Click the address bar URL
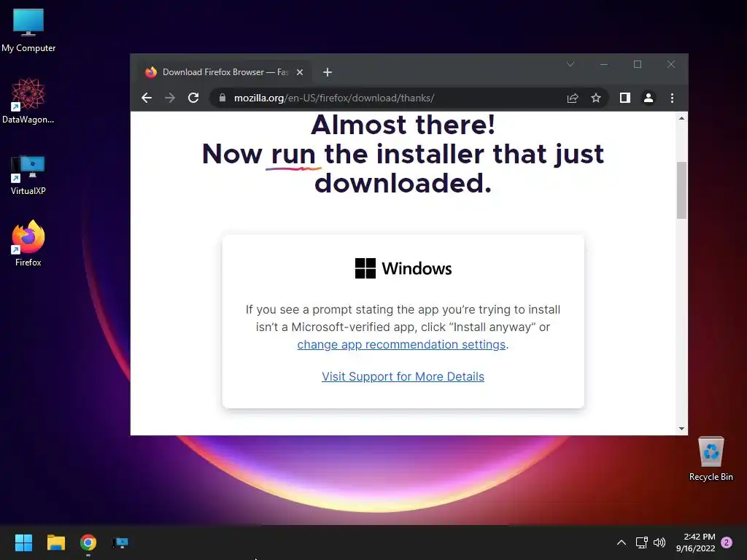 pos(334,98)
